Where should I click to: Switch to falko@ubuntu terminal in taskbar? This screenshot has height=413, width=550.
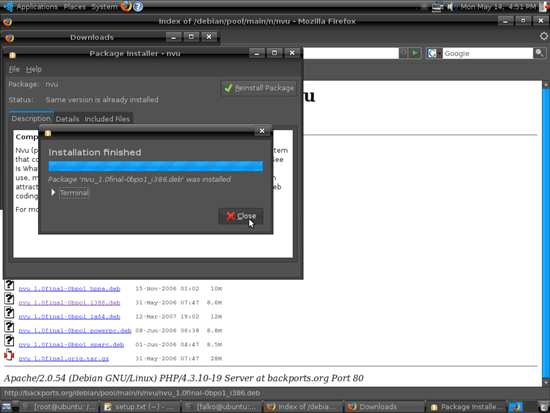tap(222, 407)
